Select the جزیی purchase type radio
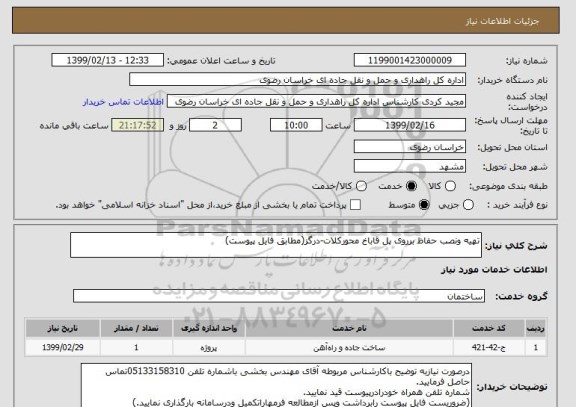This screenshot has width=576, height=407. click(468, 205)
